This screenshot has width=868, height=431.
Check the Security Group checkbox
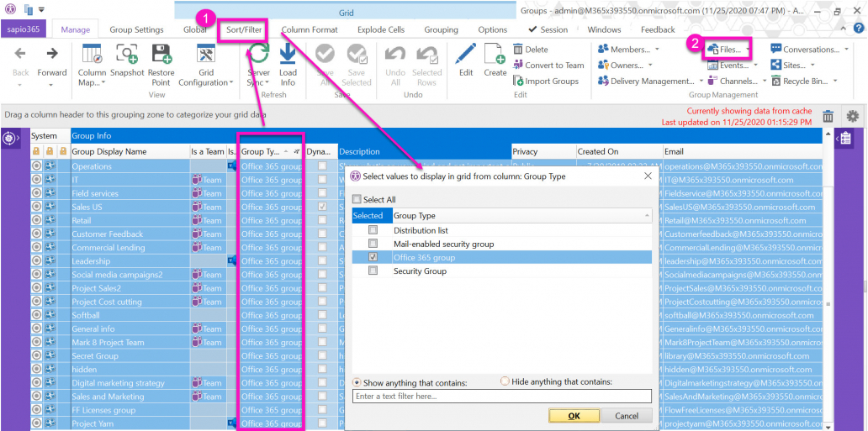point(373,271)
